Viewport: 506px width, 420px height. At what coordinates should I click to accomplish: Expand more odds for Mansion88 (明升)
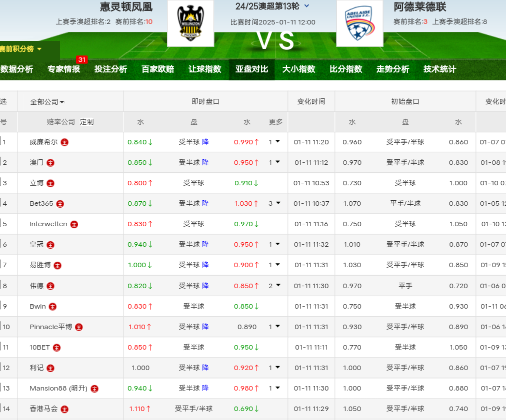[x=274, y=389]
